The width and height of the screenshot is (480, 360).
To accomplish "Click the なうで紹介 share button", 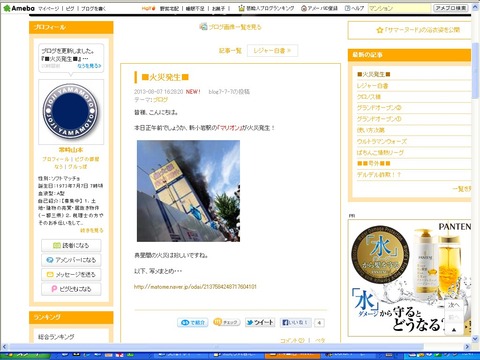I will tap(193, 322).
